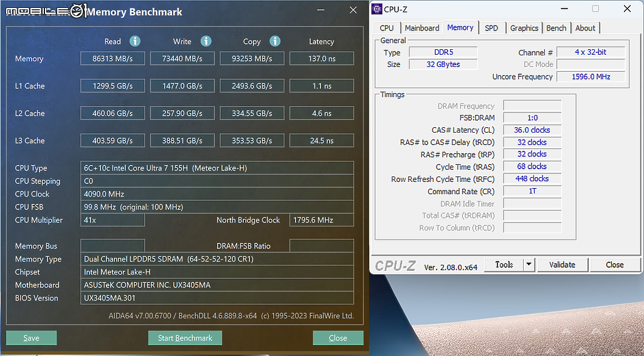
Task: Click the L1 Cache latency value 1.1 ns
Action: point(322,86)
